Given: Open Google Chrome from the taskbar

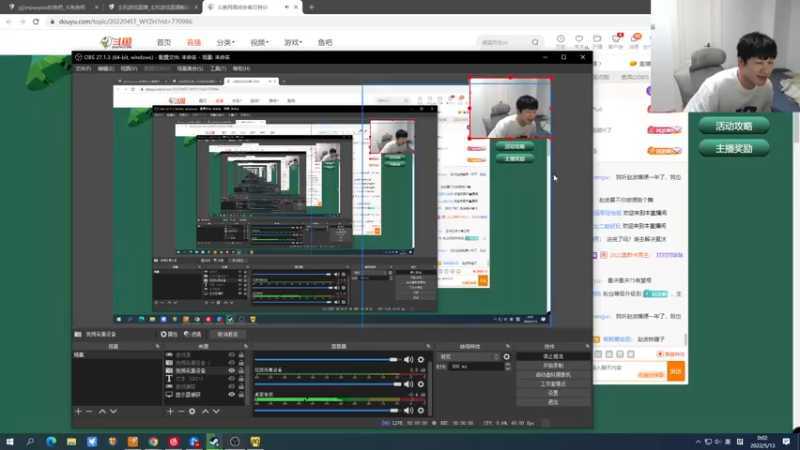Looking at the screenshot, I should point(153,441).
